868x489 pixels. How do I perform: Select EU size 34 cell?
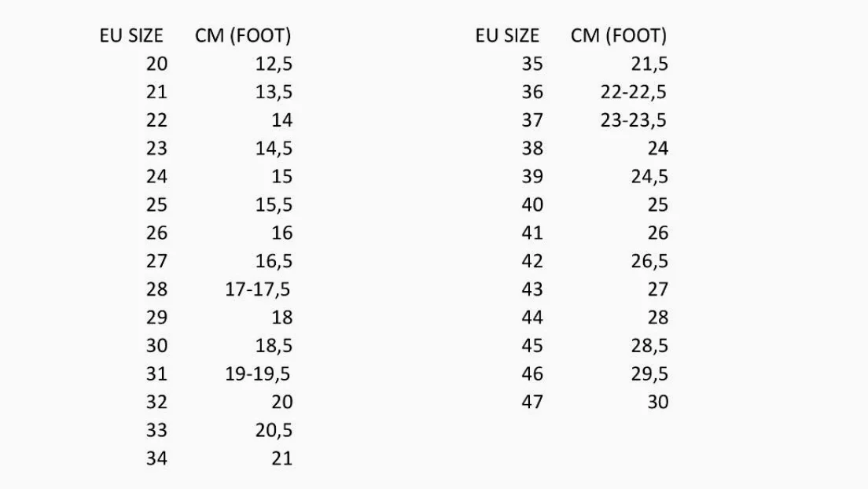pyautogui.click(x=156, y=458)
